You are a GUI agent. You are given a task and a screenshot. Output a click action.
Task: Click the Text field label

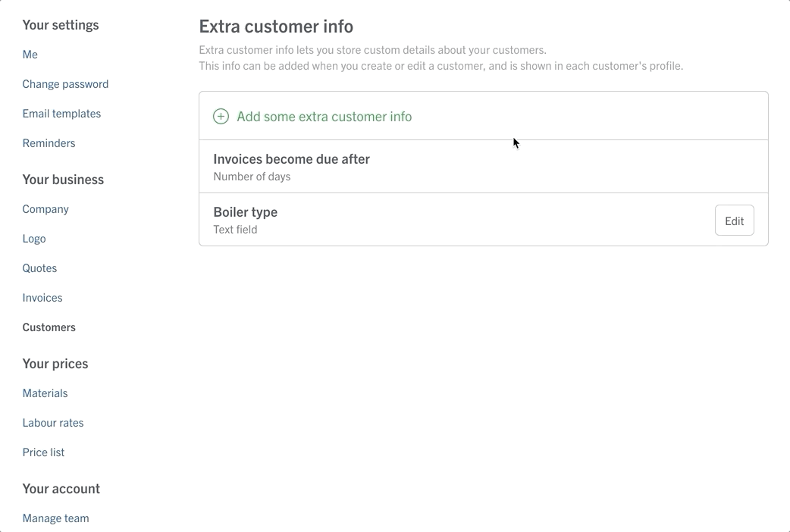235,230
